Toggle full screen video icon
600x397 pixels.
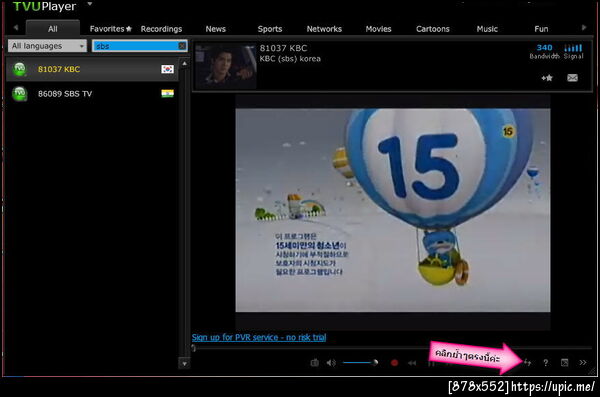(564, 362)
